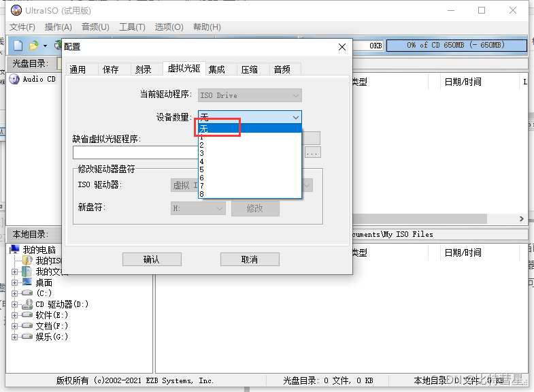Open the 音频(U) menu
The width and height of the screenshot is (534, 392).
[x=95, y=27]
